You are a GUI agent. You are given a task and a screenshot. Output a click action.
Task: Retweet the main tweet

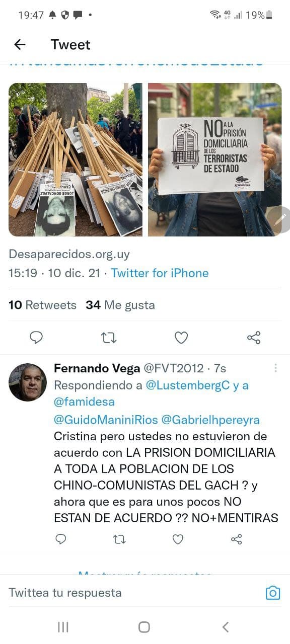[109, 338]
